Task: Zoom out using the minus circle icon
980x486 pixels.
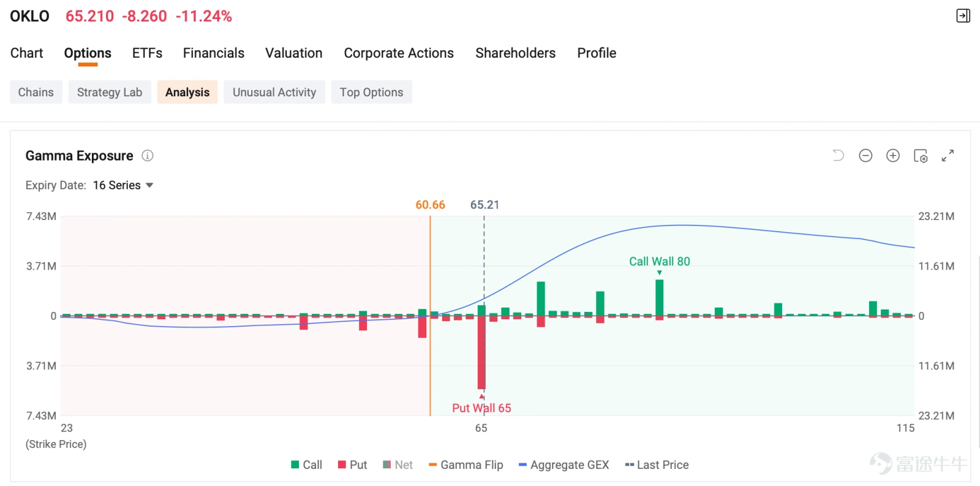Action: (x=865, y=156)
